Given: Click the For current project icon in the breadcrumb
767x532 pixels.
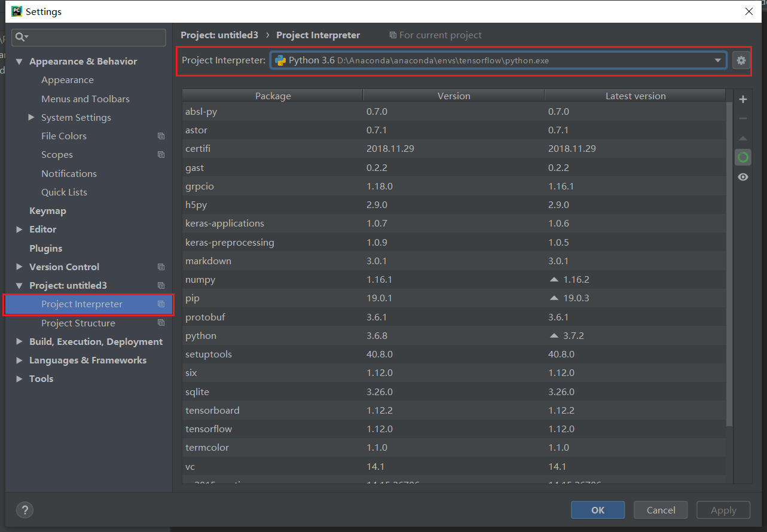Looking at the screenshot, I should 393,35.
